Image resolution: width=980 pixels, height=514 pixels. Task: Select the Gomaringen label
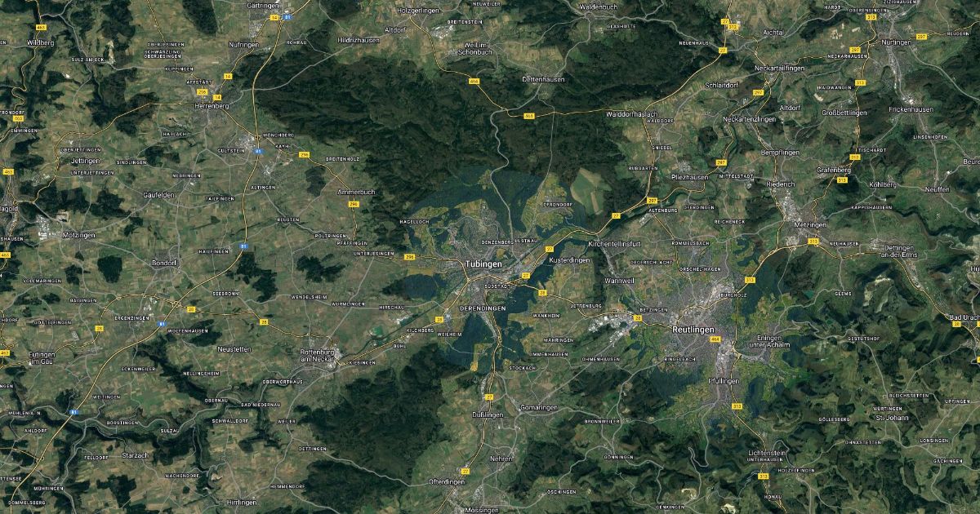pyautogui.click(x=539, y=407)
